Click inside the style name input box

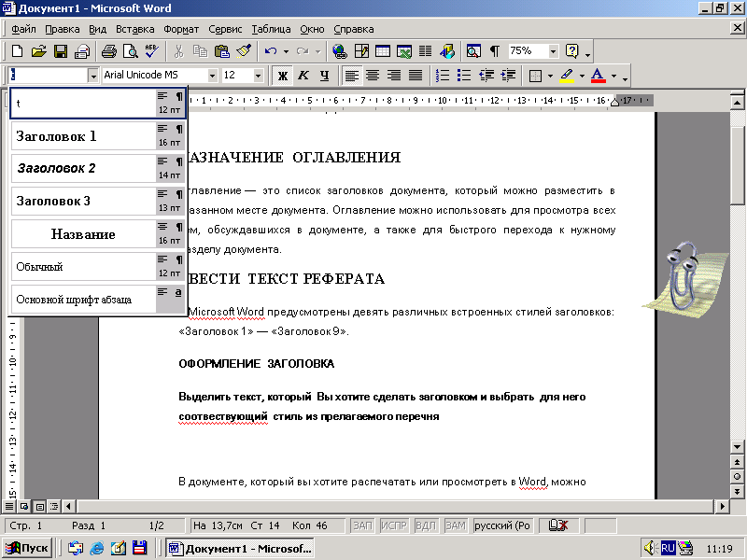click(x=49, y=76)
